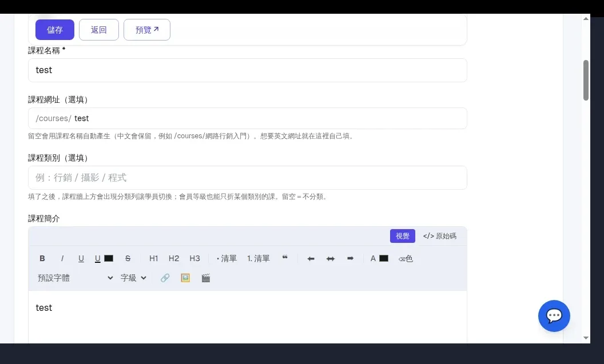Apply italic formatting in editor
The image size is (604, 364).
62,258
